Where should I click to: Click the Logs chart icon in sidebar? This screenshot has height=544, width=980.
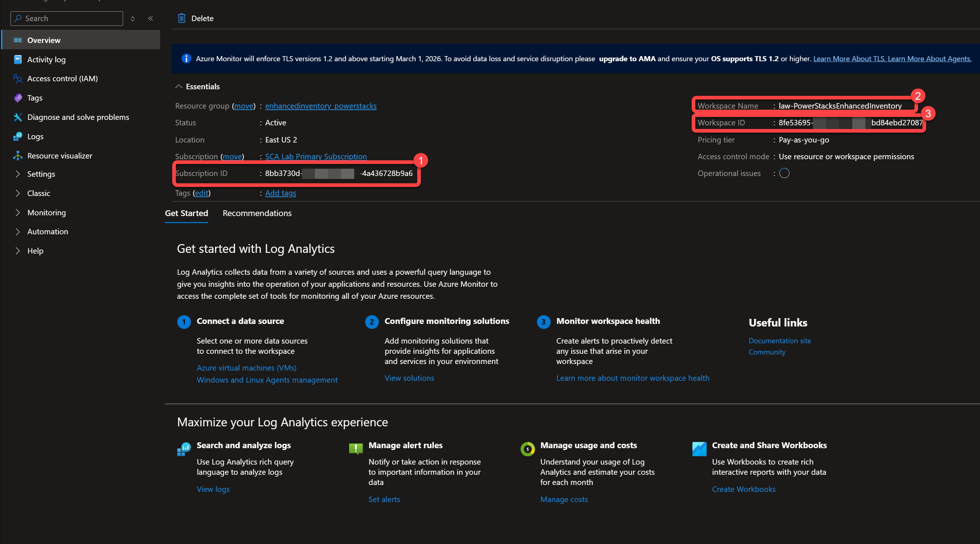click(x=17, y=136)
